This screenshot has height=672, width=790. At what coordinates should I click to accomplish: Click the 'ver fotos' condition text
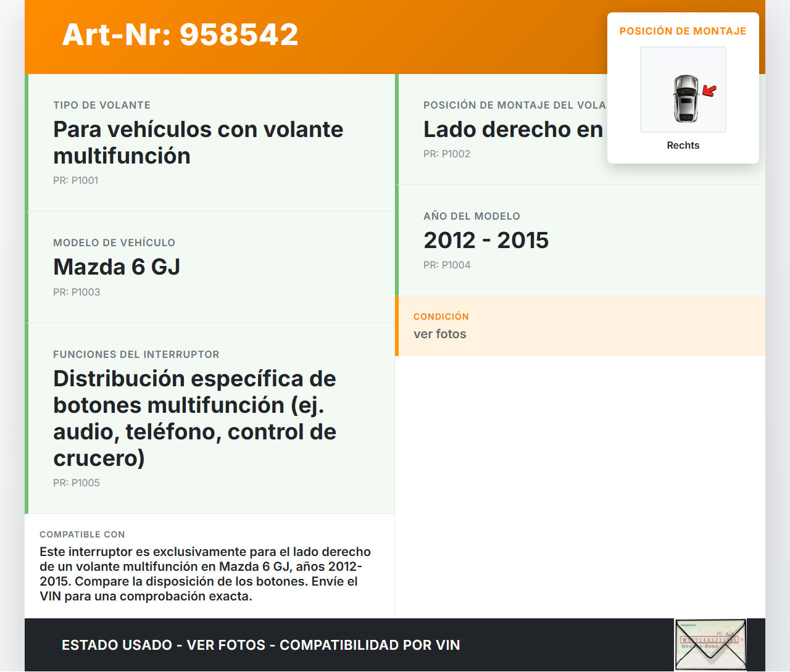(x=439, y=334)
